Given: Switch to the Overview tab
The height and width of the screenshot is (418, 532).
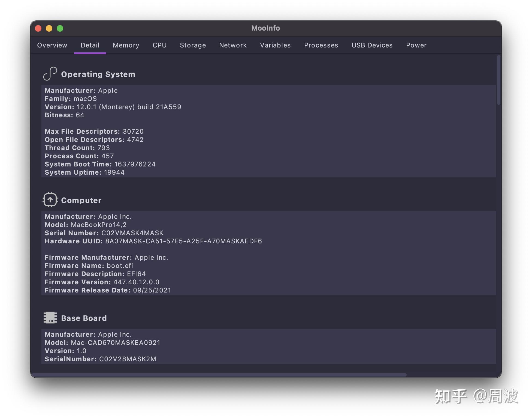Looking at the screenshot, I should coord(52,45).
